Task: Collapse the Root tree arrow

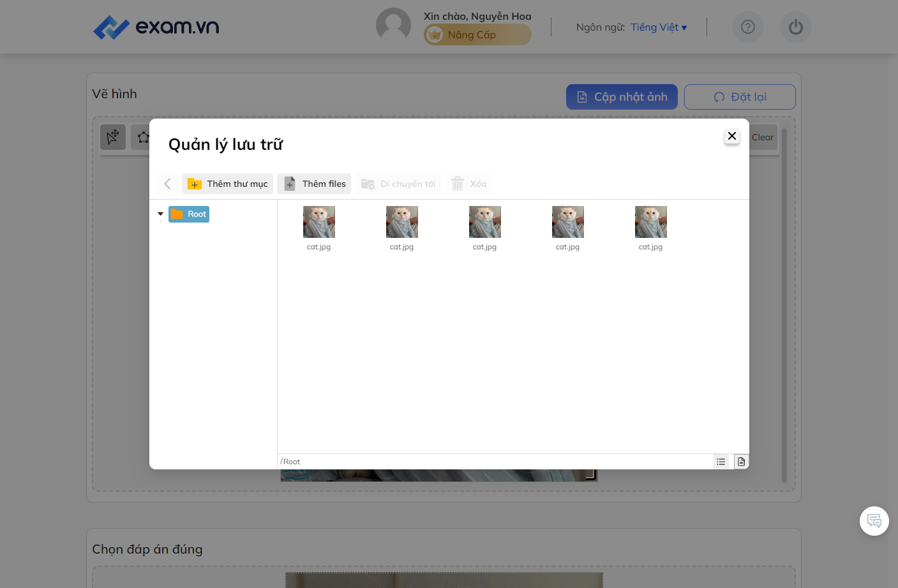Action: pos(160,214)
